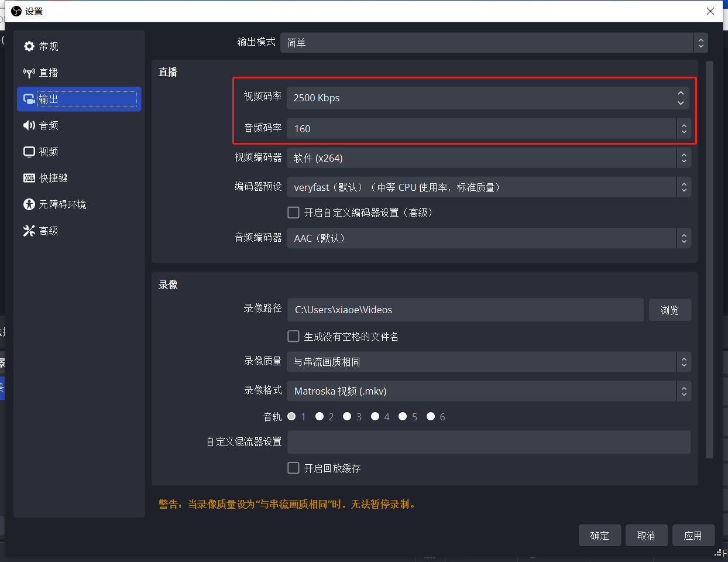Click the 视频 monitor icon in sidebar
The image size is (728, 562).
tap(29, 152)
